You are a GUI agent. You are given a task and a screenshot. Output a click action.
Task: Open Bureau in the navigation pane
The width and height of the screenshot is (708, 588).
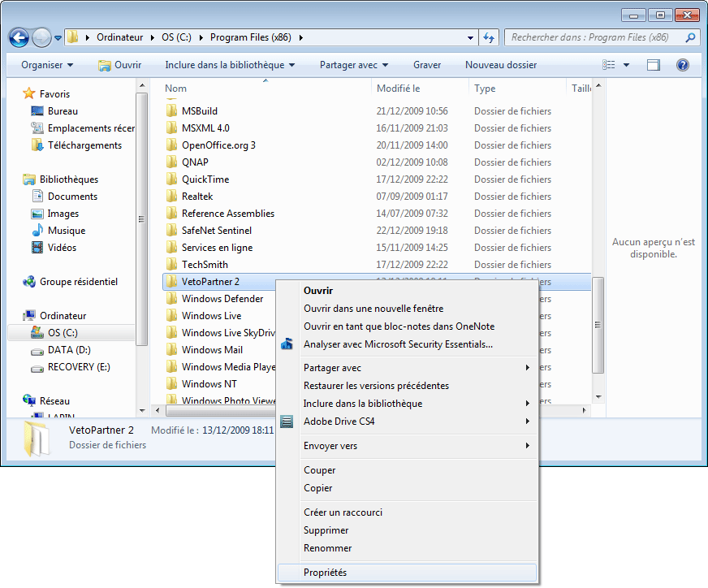[54, 111]
